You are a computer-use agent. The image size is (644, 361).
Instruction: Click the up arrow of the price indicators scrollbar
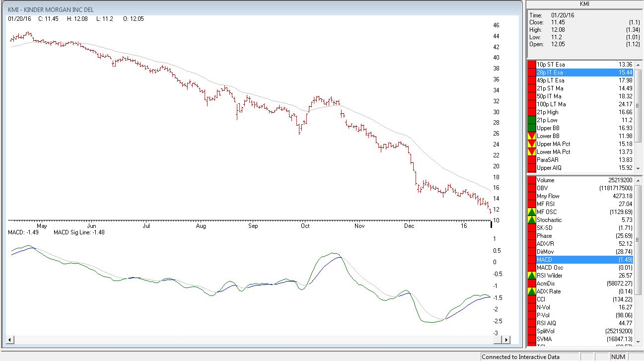[x=639, y=65]
